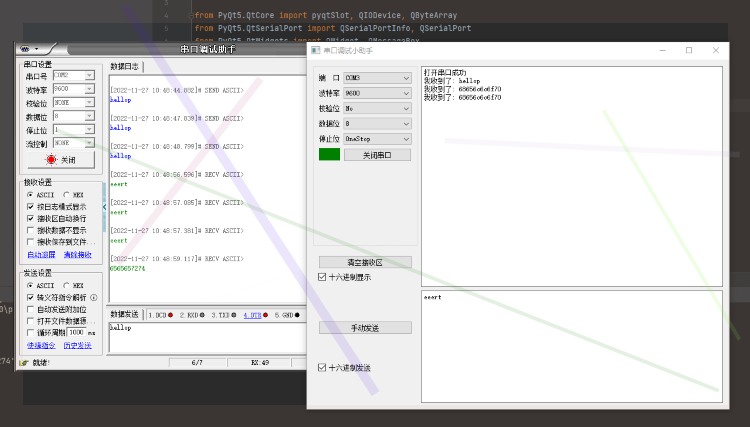This screenshot has width=750, height=427.
Task: Click the QSerialPortInfo import line in the editor
Action: (x=333, y=28)
